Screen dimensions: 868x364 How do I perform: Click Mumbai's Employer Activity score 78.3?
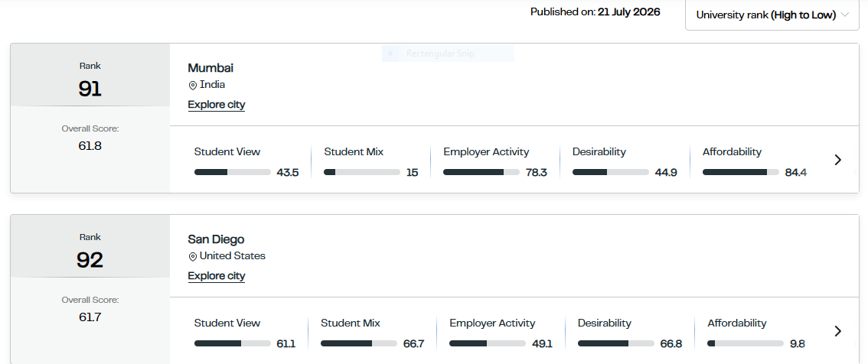(x=537, y=173)
